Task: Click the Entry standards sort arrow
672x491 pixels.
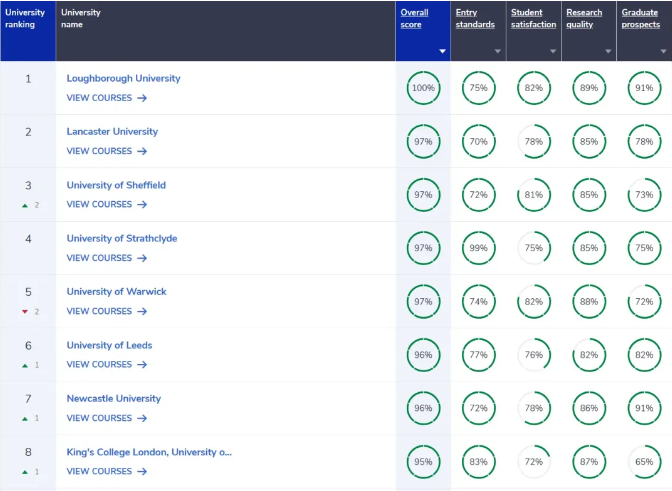Action: click(x=498, y=51)
